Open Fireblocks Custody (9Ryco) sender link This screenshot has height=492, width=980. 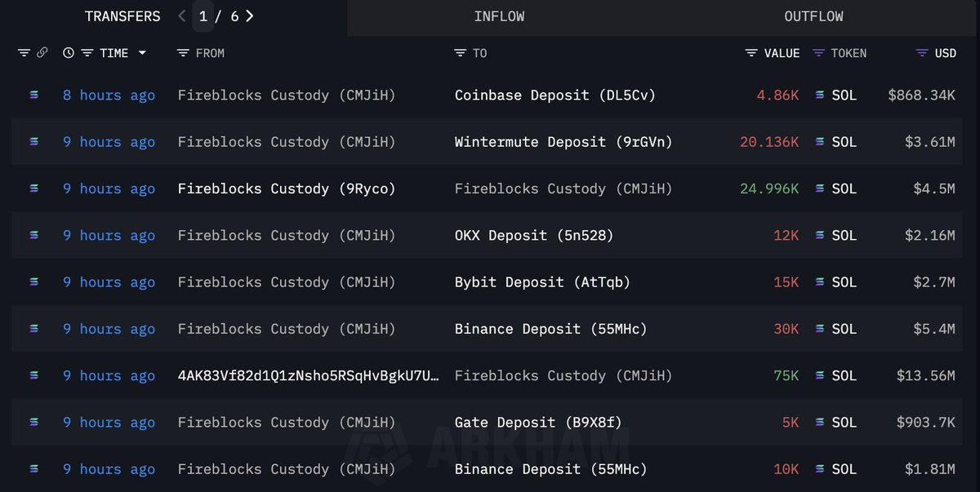287,188
